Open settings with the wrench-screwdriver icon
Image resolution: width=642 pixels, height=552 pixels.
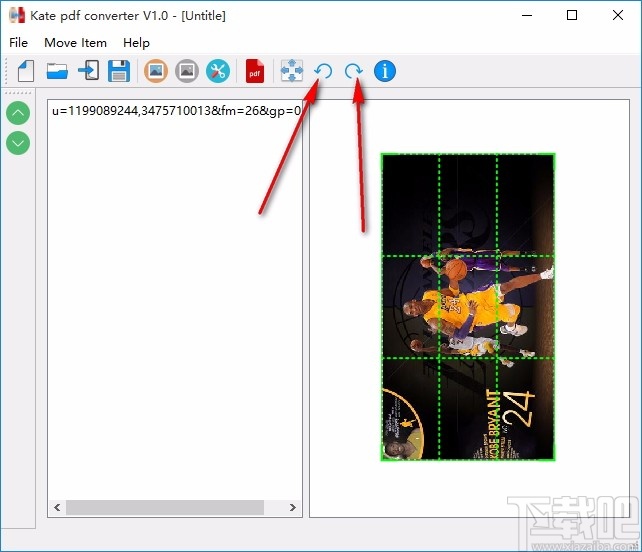218,71
